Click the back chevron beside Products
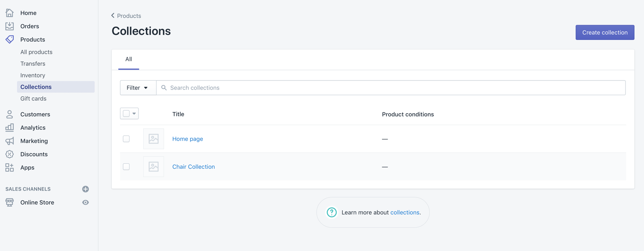Viewport: 644px width, 251px height. click(113, 16)
